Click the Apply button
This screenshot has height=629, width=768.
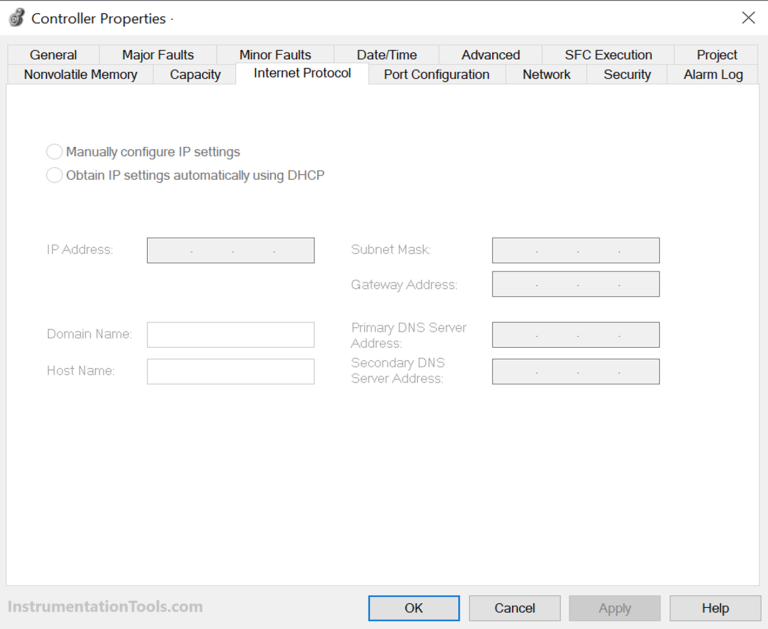(615, 608)
